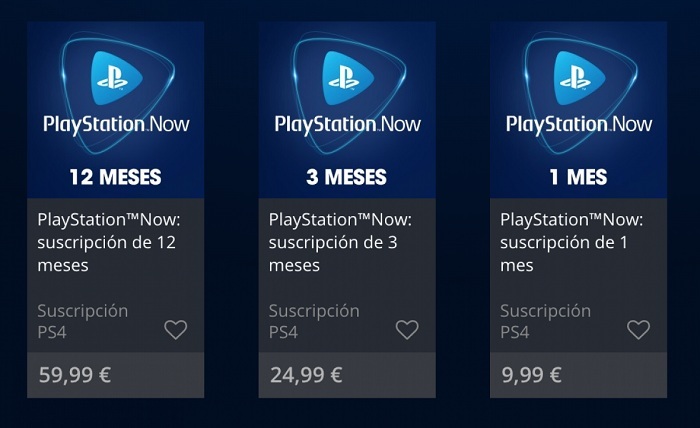Viewport: 700px width, 428px height.
Task: Click "Suscripción PS4" label on 3-month card
Action: (314, 320)
